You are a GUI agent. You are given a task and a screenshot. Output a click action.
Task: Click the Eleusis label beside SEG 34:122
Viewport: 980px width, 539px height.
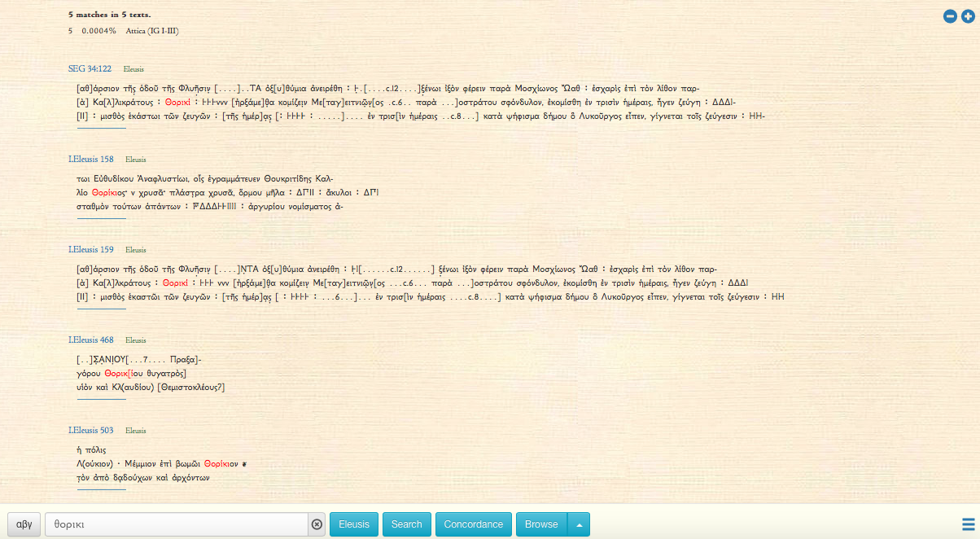[134, 69]
